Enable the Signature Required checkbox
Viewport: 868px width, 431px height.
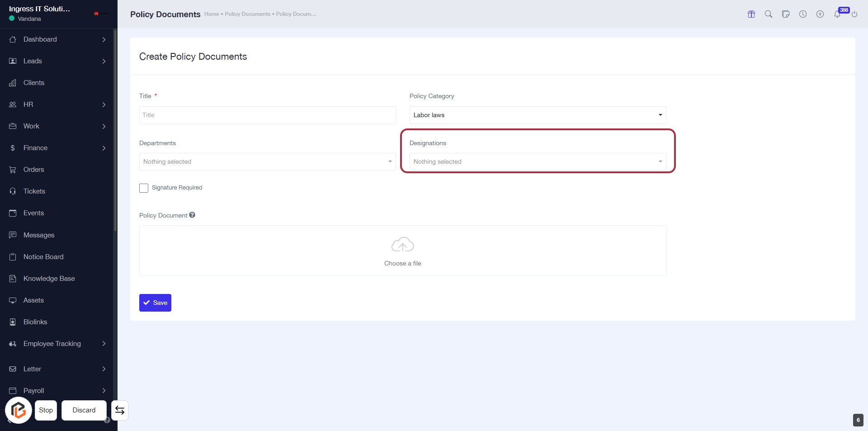click(x=144, y=188)
